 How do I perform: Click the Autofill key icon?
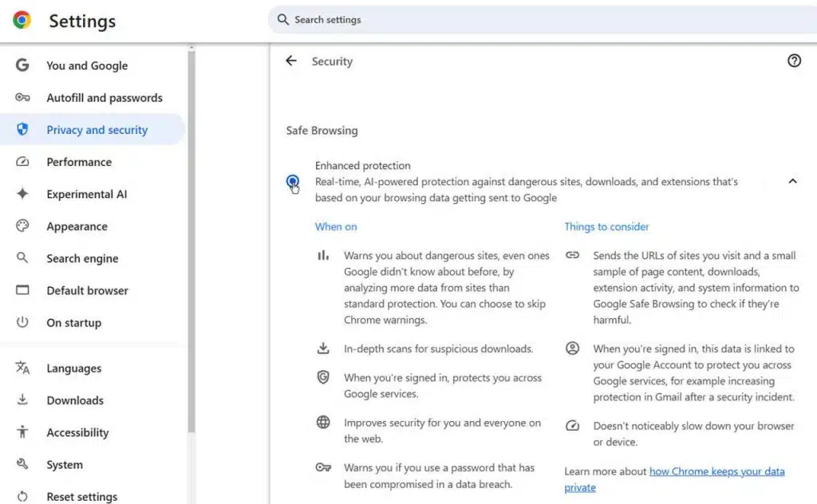pyautogui.click(x=22, y=97)
